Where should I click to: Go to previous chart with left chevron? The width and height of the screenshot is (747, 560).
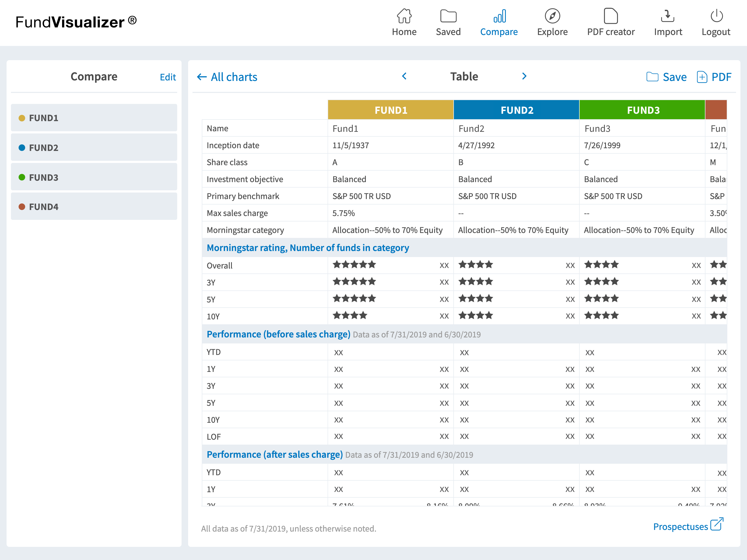404,76
